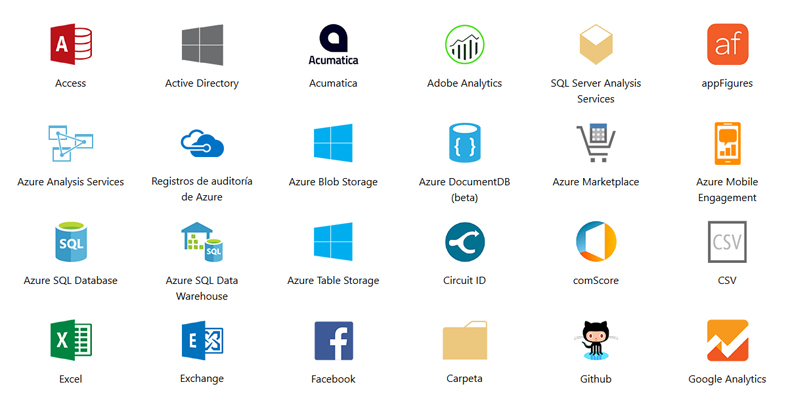Choose the Excel green icon
800x400 pixels.
71,340
